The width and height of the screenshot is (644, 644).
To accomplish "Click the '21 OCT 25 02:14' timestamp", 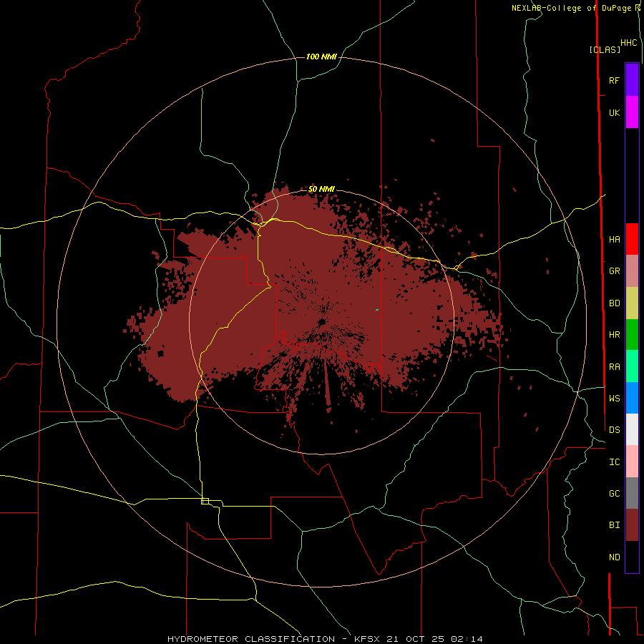I will pyautogui.click(x=434, y=639).
